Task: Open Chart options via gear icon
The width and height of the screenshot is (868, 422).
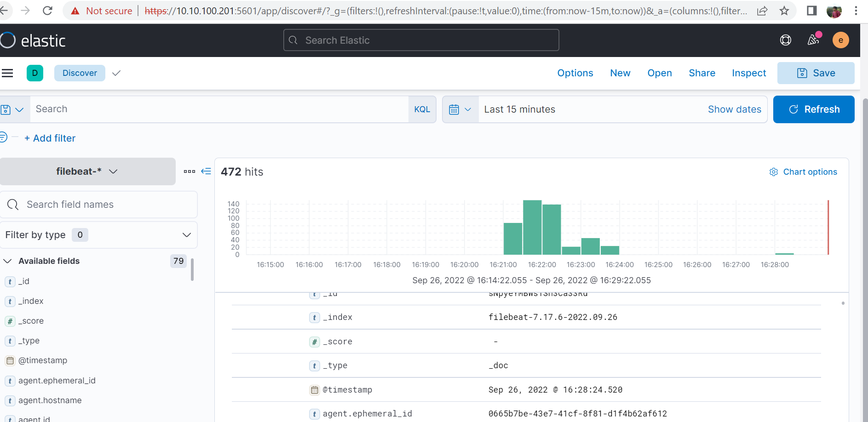Action: (774, 171)
